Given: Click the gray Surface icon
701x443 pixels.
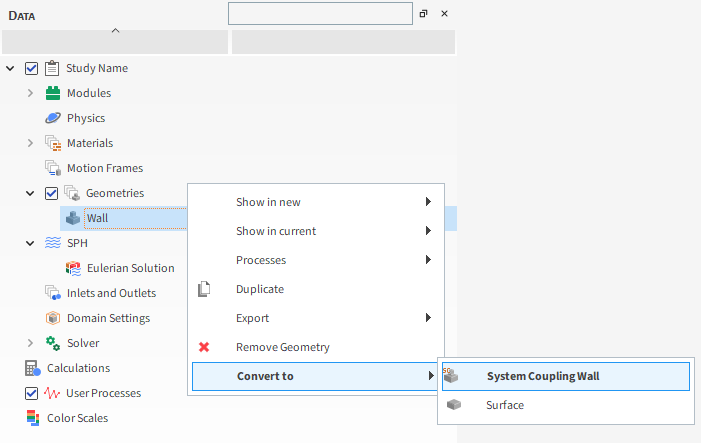Looking at the screenshot, I should (453, 405).
